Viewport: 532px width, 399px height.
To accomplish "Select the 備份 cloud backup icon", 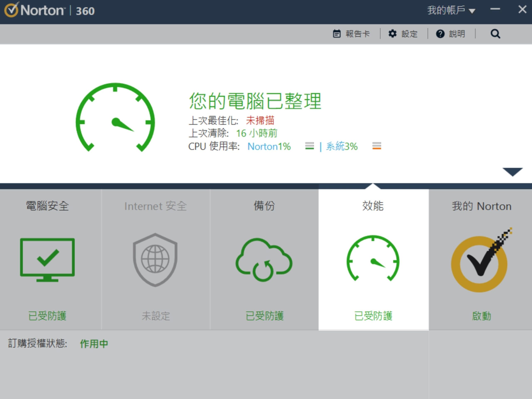I will pyautogui.click(x=264, y=260).
